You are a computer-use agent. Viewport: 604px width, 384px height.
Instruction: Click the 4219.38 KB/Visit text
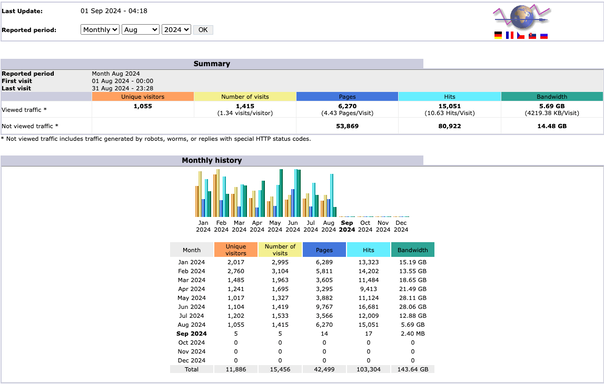click(x=552, y=113)
